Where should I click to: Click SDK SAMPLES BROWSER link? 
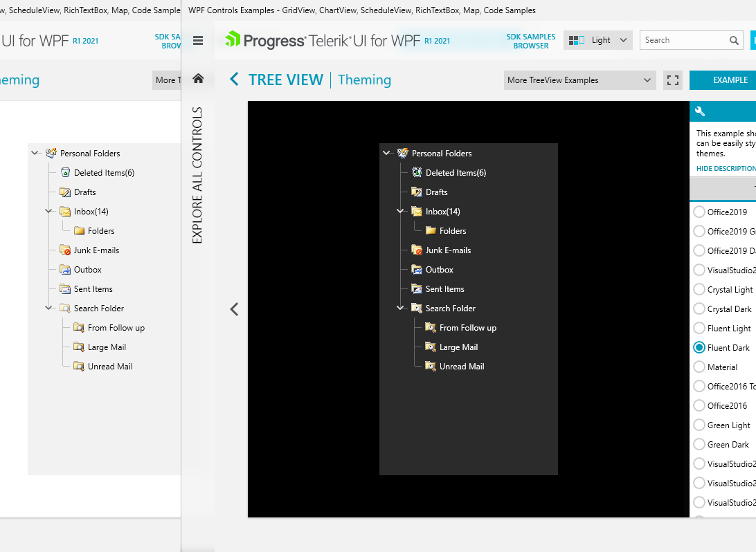[531, 41]
